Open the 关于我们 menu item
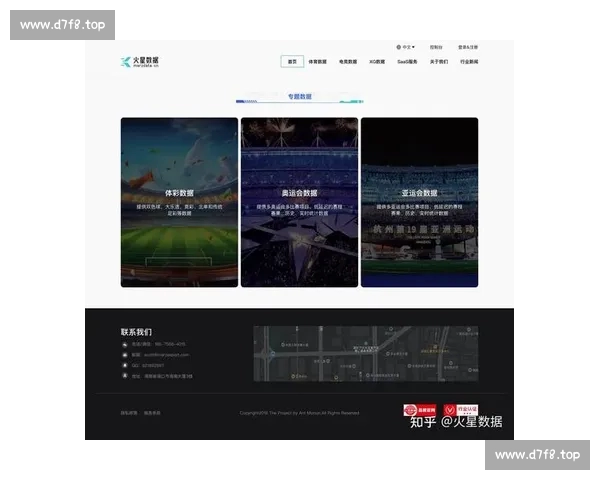 (439, 62)
